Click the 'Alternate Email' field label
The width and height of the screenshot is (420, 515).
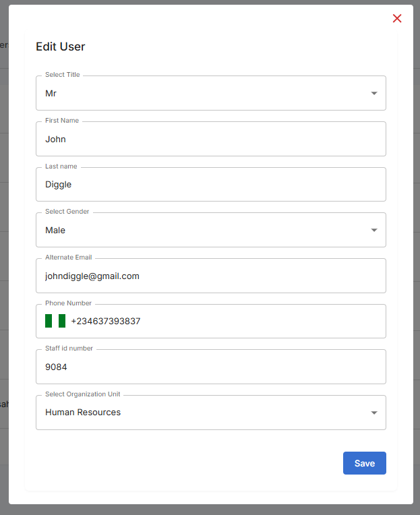pyautogui.click(x=68, y=257)
